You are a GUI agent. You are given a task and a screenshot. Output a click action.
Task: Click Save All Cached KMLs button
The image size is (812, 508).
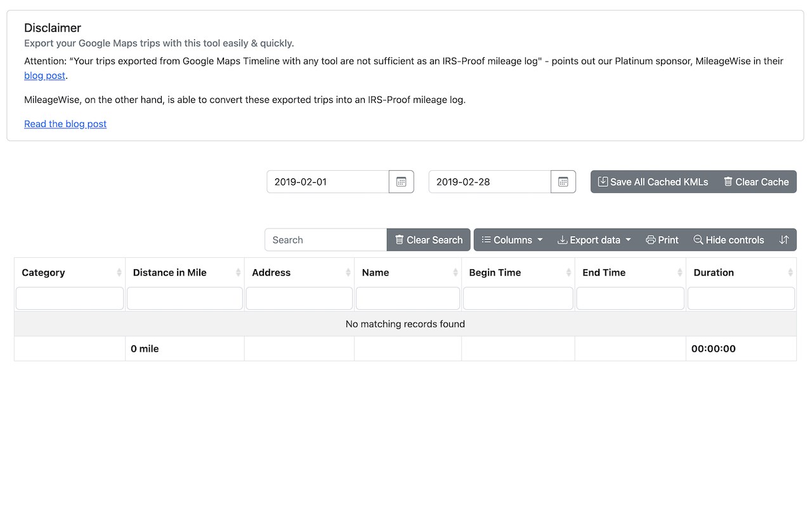pos(653,182)
